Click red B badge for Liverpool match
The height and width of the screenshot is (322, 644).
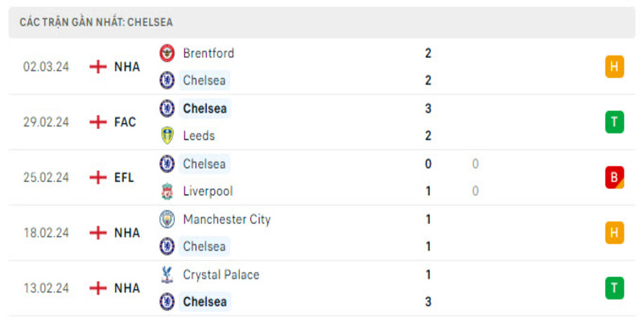coord(614,178)
